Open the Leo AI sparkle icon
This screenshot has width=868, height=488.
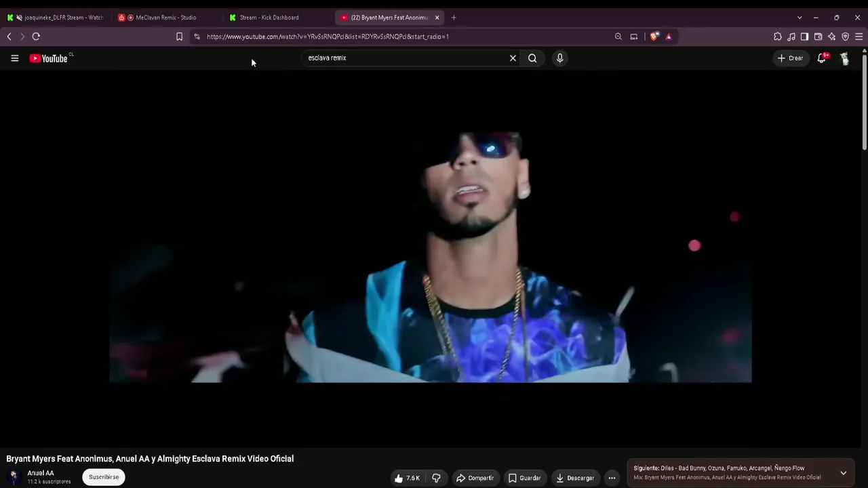click(x=831, y=37)
